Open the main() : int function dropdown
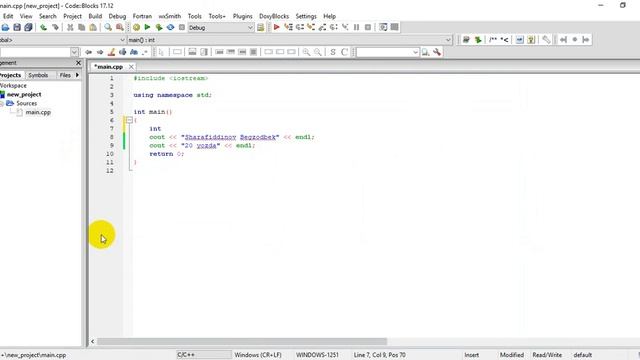The width and height of the screenshot is (640, 360). point(290,40)
